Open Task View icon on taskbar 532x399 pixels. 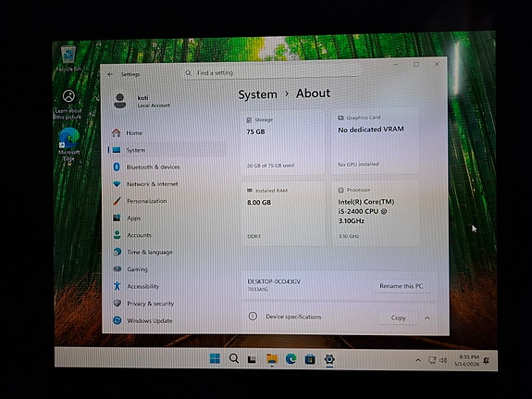[252, 359]
